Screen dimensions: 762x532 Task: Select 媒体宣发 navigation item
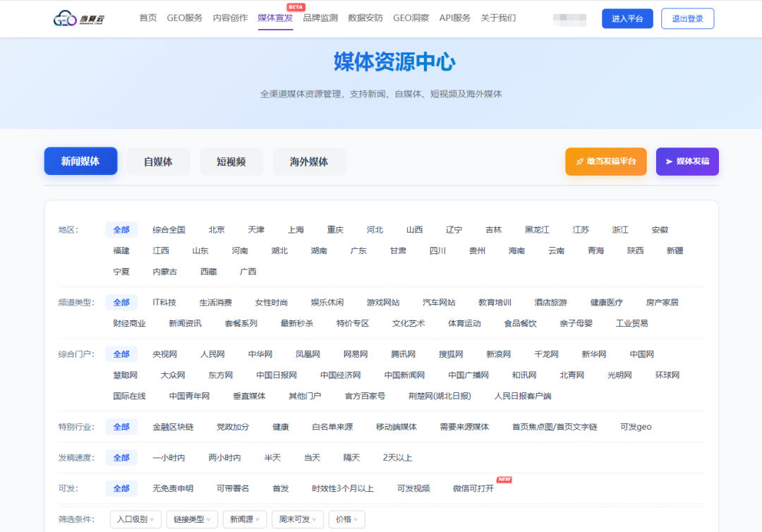[275, 18]
